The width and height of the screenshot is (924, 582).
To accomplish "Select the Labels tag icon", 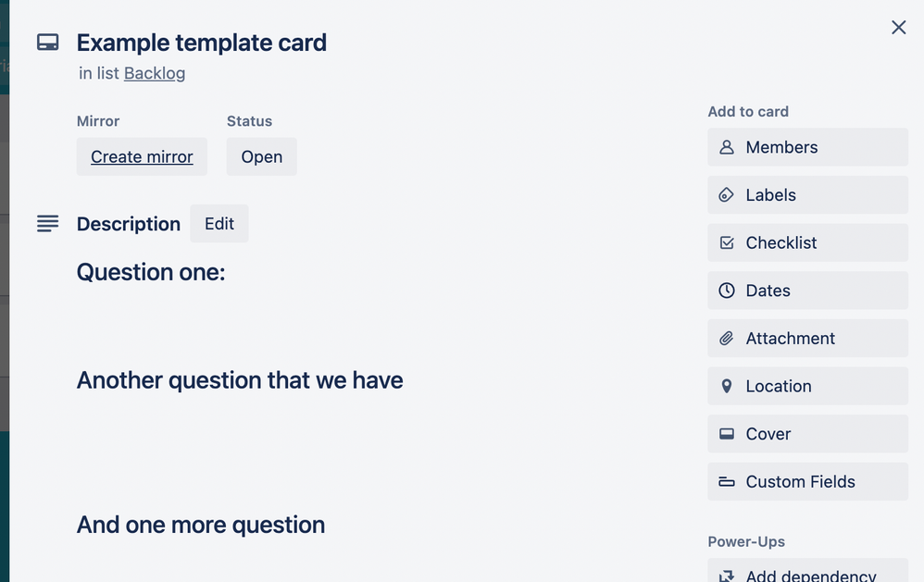I will (x=727, y=194).
